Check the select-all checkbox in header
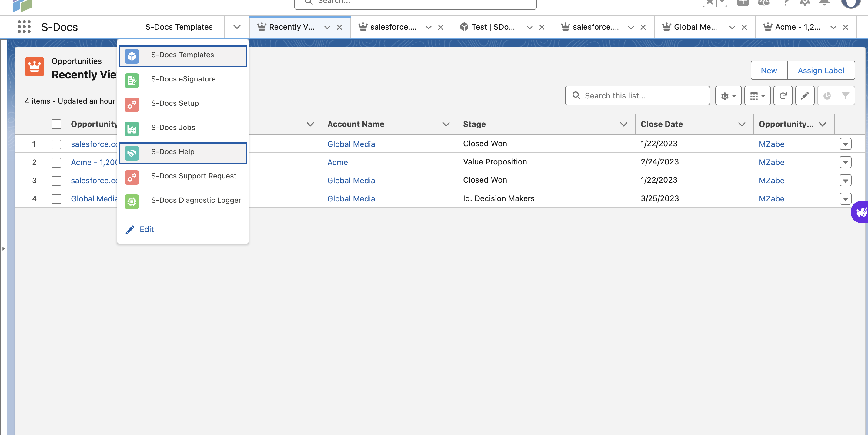 point(56,124)
